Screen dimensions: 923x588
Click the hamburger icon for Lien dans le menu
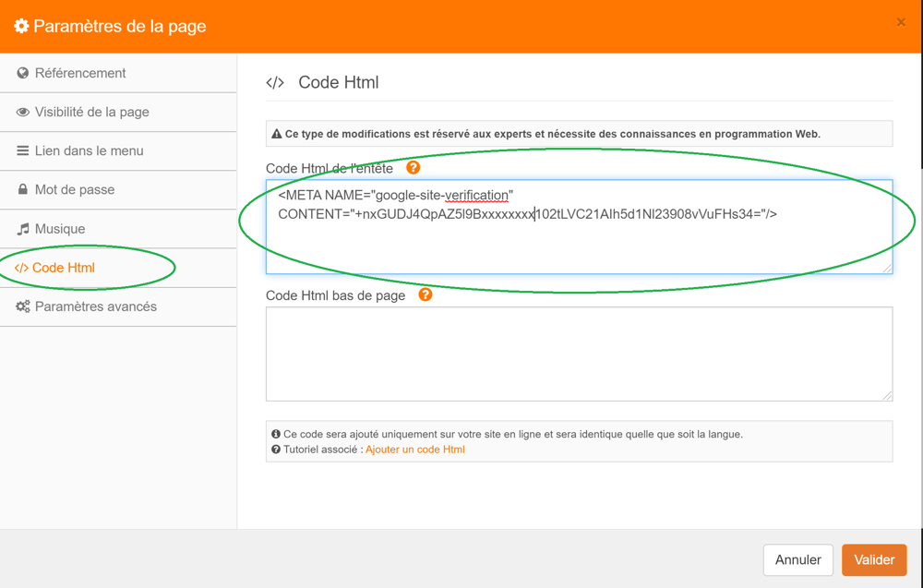[x=23, y=150]
